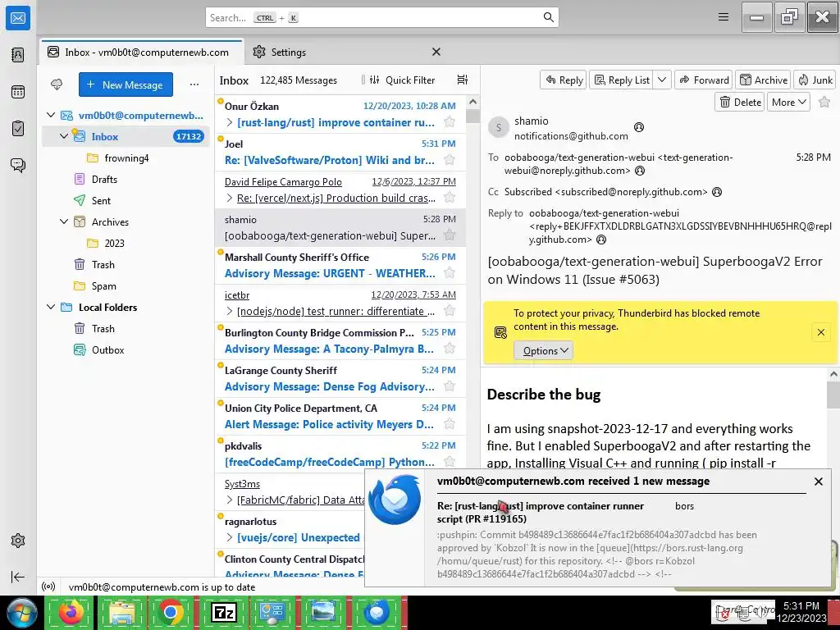Expand the vercel/next.js thread
This screenshot has width=840, height=630.
pos(230,199)
